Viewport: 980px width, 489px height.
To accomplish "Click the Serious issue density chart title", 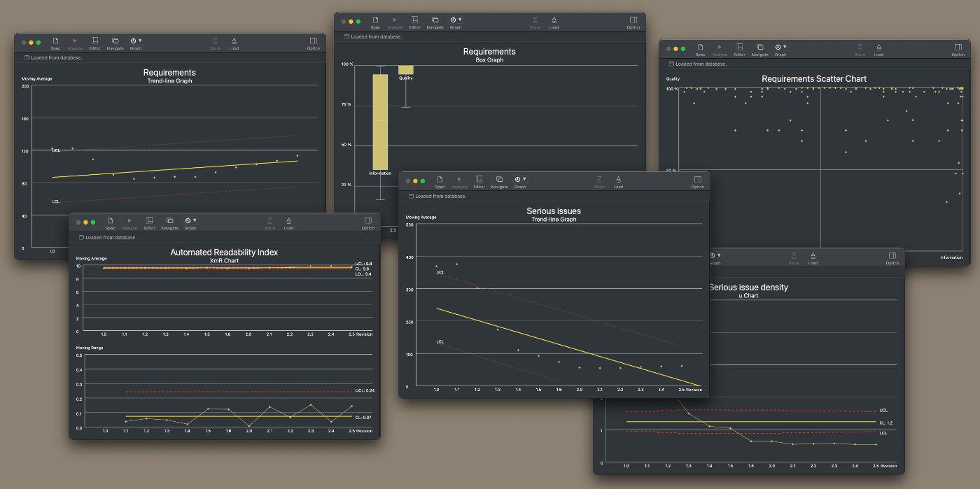I will 748,288.
